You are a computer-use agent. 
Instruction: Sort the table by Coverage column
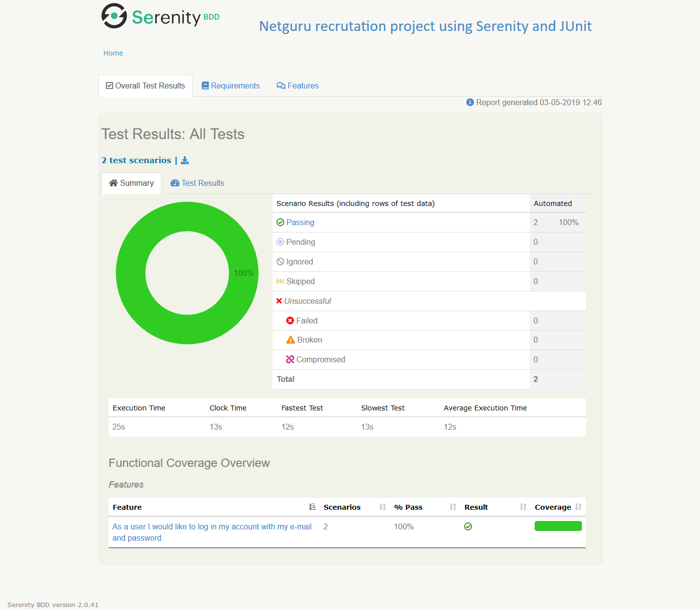578,507
